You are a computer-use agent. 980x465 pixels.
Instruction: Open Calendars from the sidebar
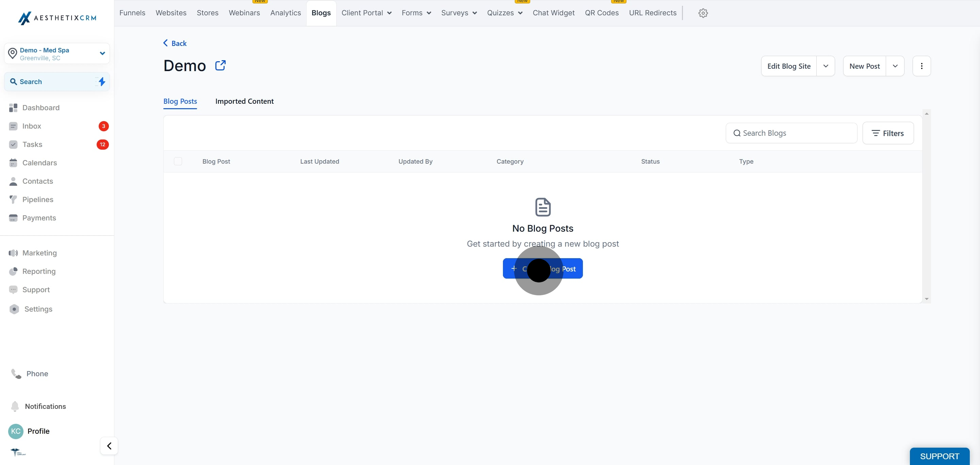(x=39, y=163)
